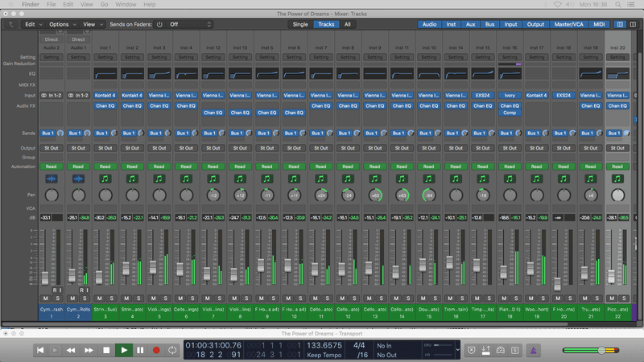This screenshot has height=362, width=644.
Task: Open the Finder menu
Action: click(31, 5)
